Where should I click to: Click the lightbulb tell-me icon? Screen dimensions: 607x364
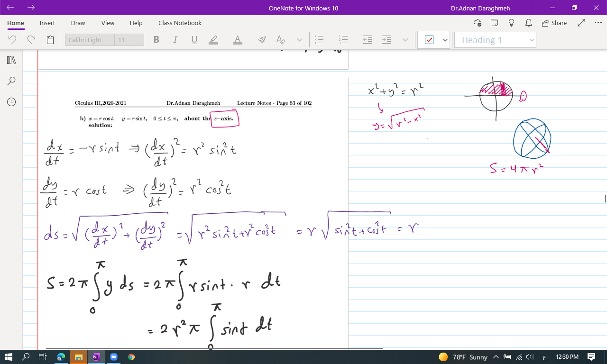[x=512, y=23]
